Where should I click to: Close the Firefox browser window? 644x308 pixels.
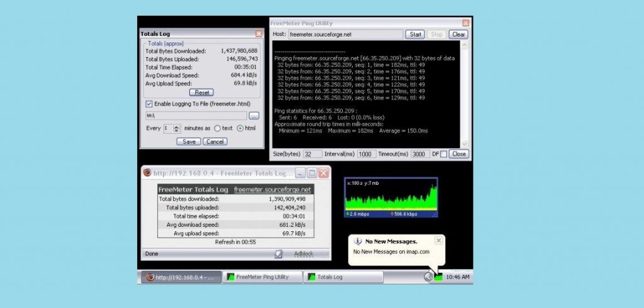[324, 173]
